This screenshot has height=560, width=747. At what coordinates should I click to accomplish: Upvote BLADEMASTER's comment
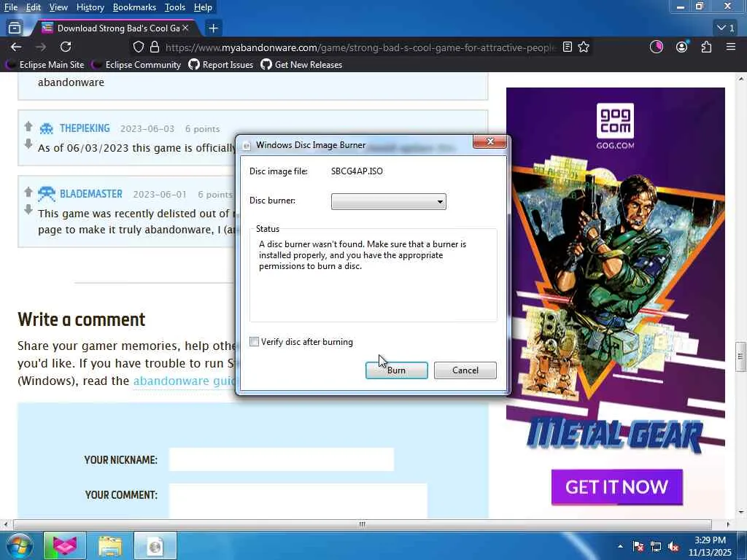[28, 192]
